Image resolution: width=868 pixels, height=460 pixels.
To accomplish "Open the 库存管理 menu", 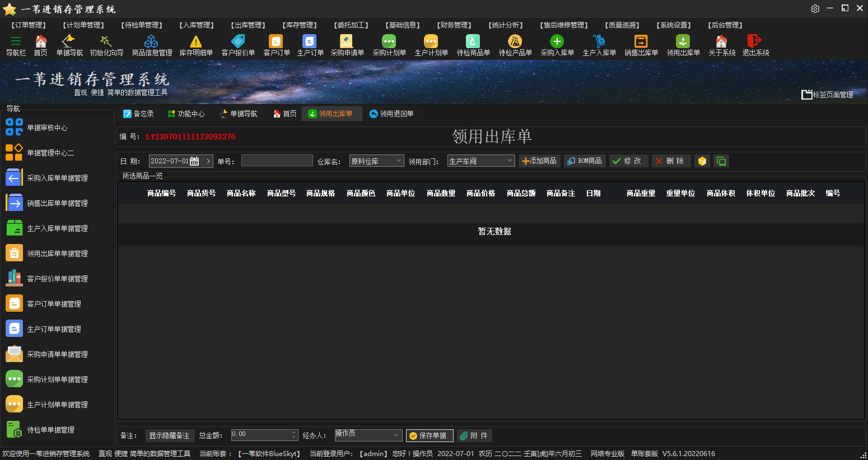I will pyautogui.click(x=300, y=25).
